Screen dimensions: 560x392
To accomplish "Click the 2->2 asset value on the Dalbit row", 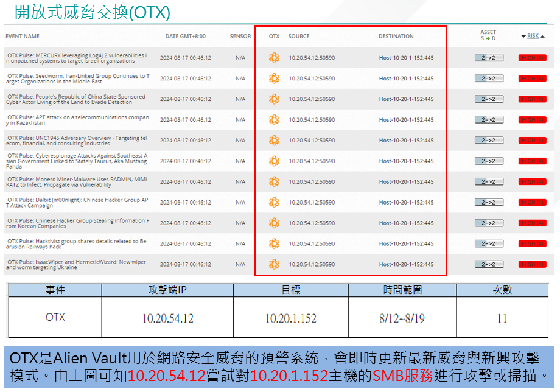I will [489, 203].
